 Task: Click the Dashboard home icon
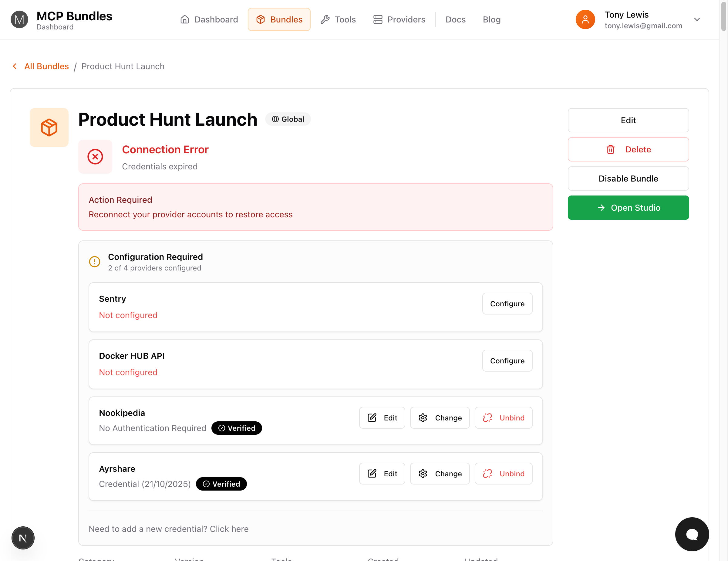click(x=185, y=19)
